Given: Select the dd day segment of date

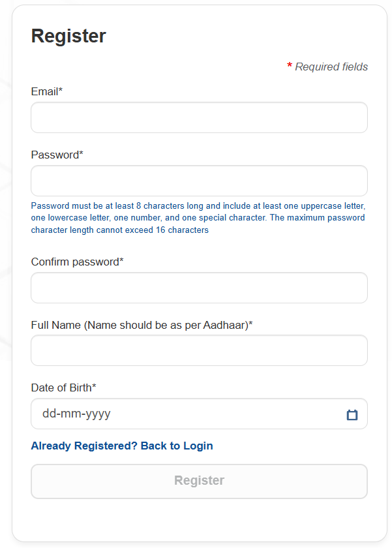Looking at the screenshot, I should pos(50,414).
